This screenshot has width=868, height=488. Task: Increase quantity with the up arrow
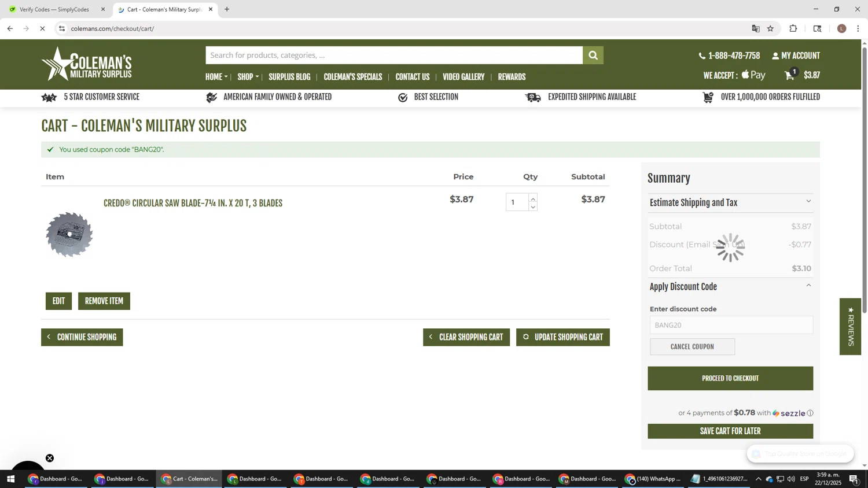pos(533,198)
